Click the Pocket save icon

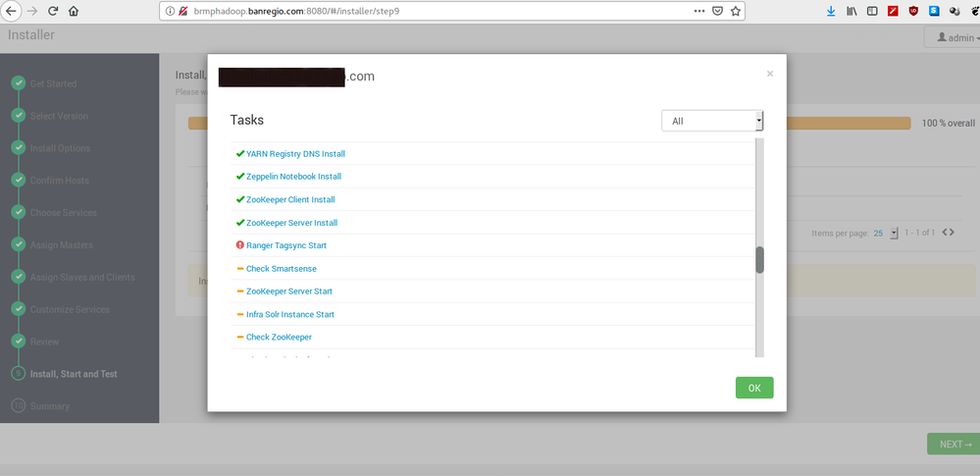click(x=718, y=11)
